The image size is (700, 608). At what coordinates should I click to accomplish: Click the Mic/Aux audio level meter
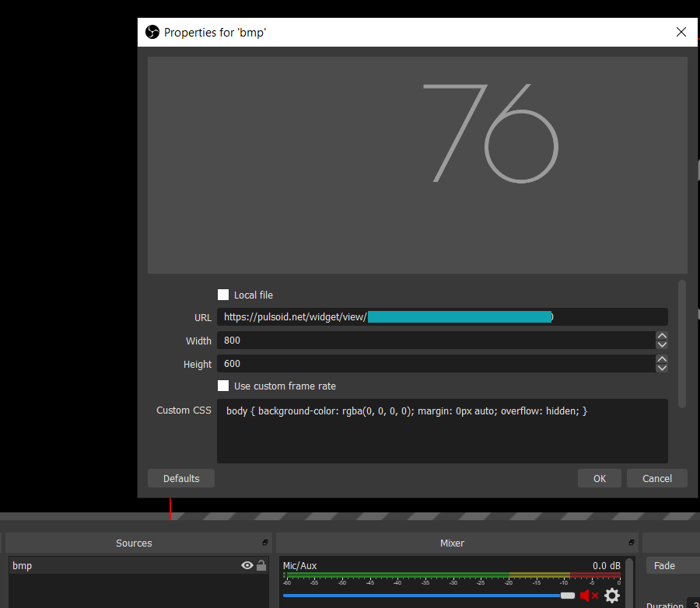[x=452, y=575]
